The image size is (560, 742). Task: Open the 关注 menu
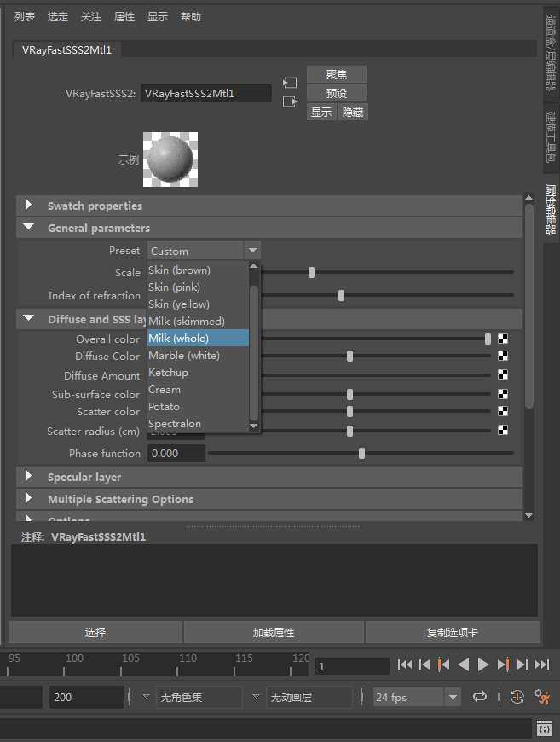[91, 17]
